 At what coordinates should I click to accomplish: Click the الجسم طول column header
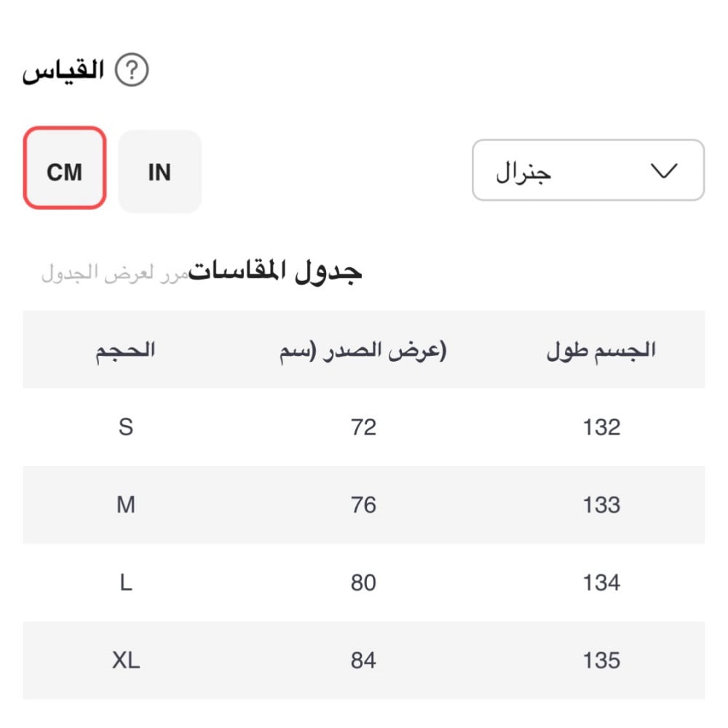tap(601, 350)
